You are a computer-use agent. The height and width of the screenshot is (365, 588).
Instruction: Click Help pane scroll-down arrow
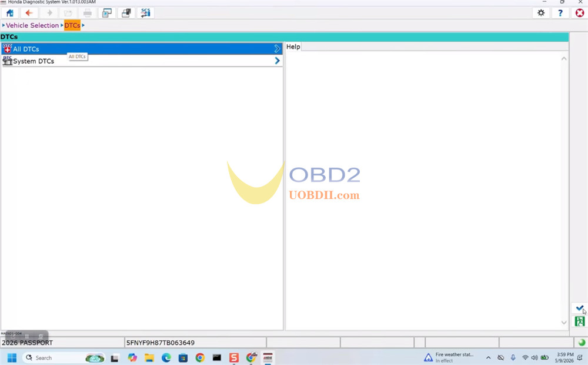pos(564,322)
